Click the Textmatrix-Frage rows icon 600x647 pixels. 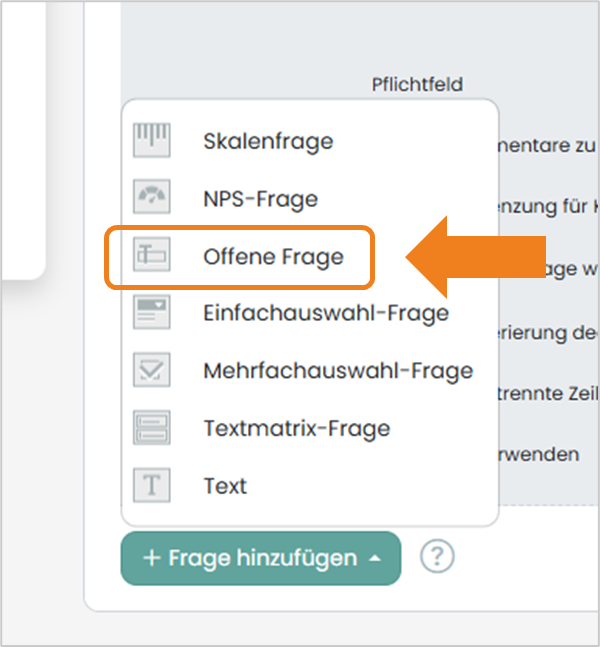[151, 428]
